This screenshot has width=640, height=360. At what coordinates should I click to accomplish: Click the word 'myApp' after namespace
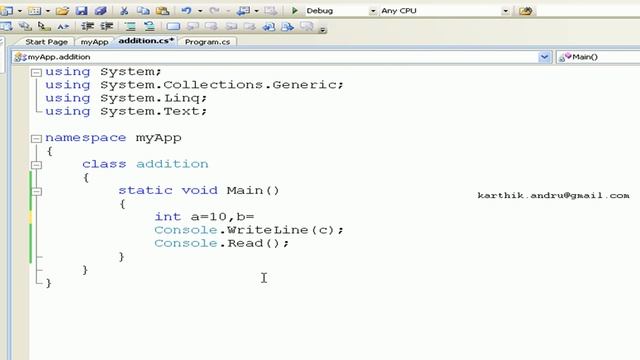pos(158,138)
